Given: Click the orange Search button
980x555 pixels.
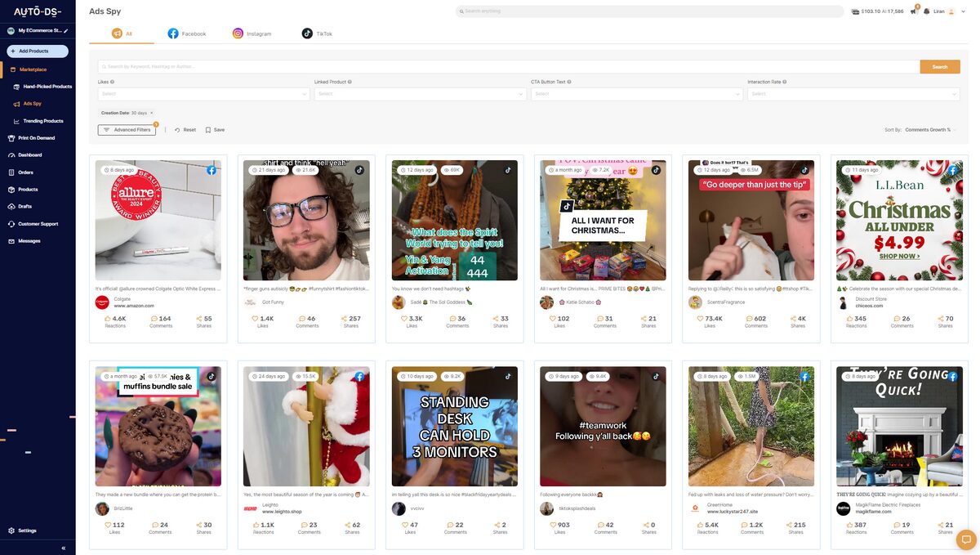Looking at the screenshot, I should click(x=939, y=67).
